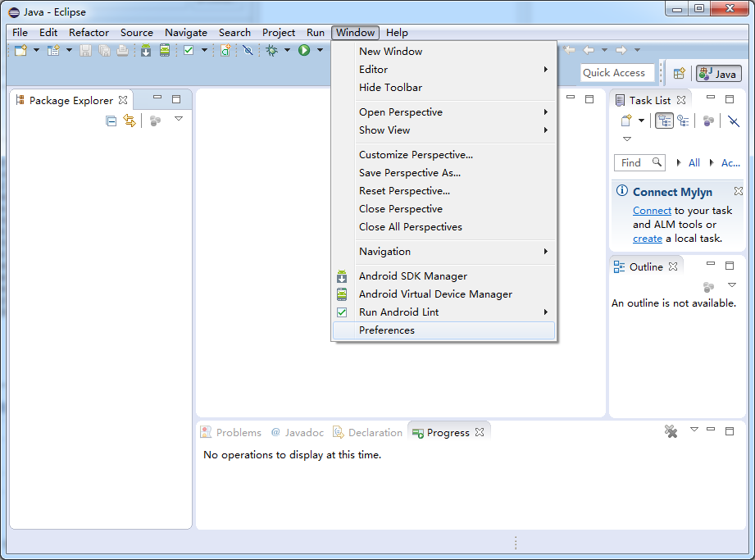Select Preferences in the Window menu
Screen dimensions: 755x560
click(x=443, y=330)
